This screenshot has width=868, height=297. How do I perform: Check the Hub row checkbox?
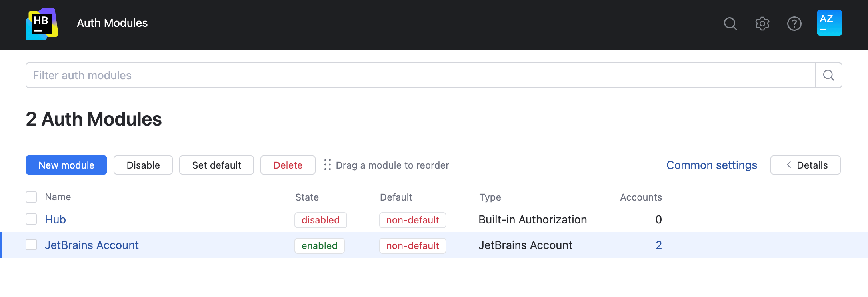[31, 219]
